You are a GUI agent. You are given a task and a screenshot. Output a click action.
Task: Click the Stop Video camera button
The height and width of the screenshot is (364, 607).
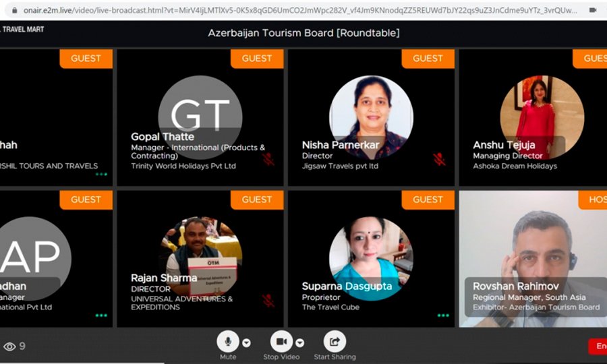281,341
